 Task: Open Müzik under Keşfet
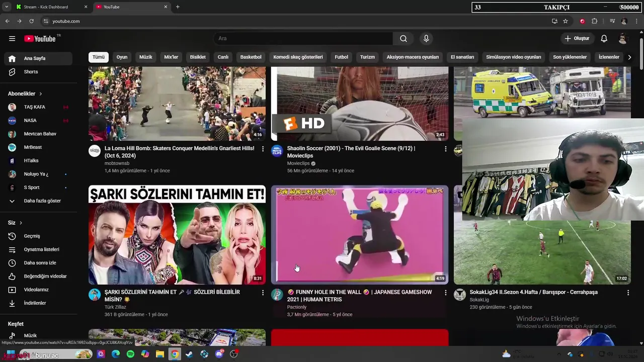[x=39, y=335]
